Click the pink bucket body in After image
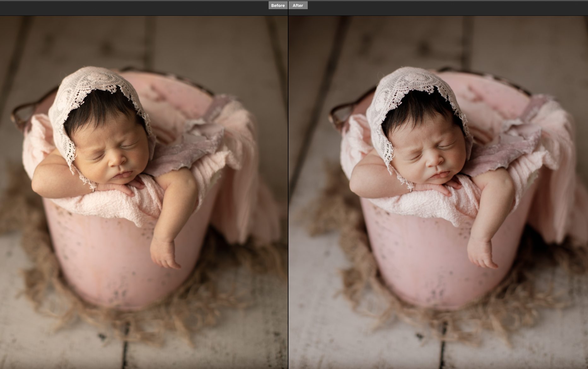This screenshot has width=588, height=369. pos(421,259)
